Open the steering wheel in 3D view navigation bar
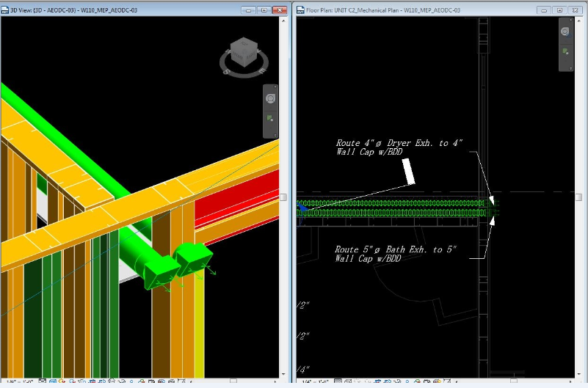The image size is (588, 388). pos(270,98)
